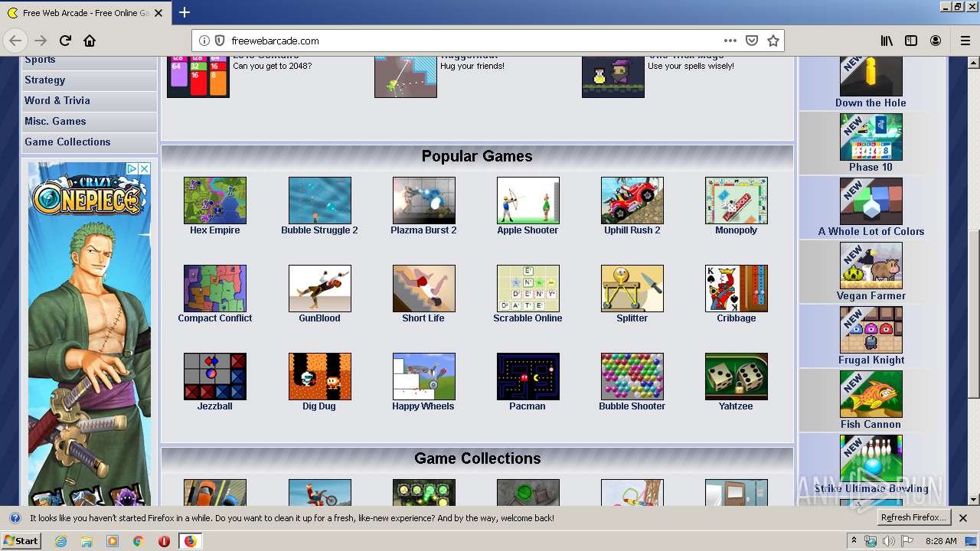Open the Cribbage game icon
This screenshot has height=551, width=980.
pyautogui.click(x=737, y=289)
